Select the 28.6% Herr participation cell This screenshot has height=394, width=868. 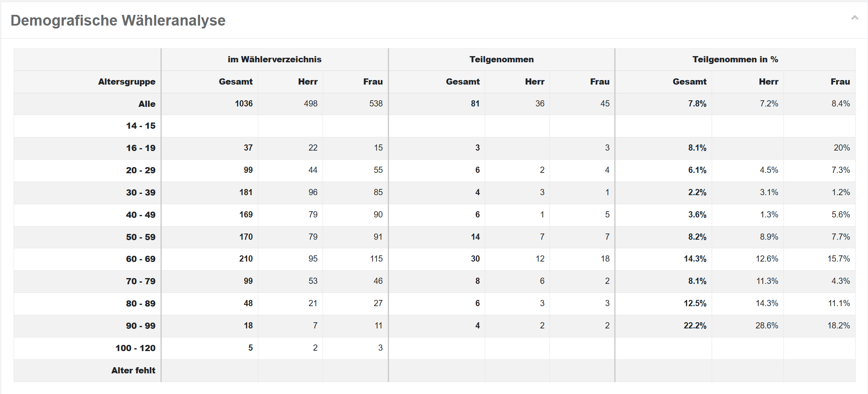[767, 326]
